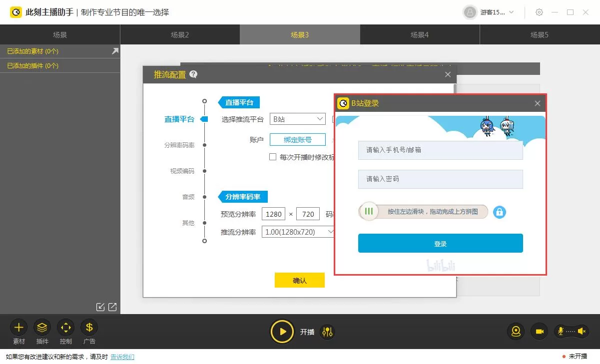Select the 场景3 tab
The width and height of the screenshot is (600, 364).
point(300,34)
